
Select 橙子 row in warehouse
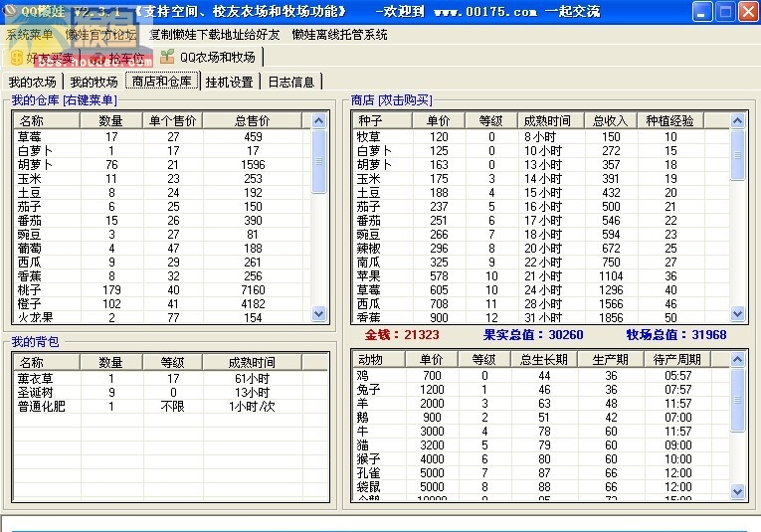click(162, 304)
